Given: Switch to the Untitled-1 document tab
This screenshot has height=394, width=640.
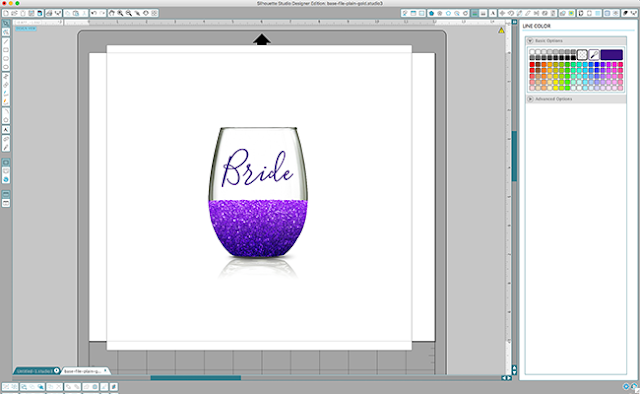Looking at the screenshot, I should [x=36, y=371].
